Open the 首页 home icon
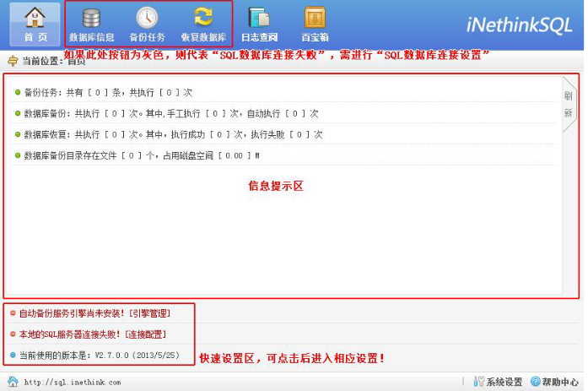The image size is (588, 391). [35, 24]
